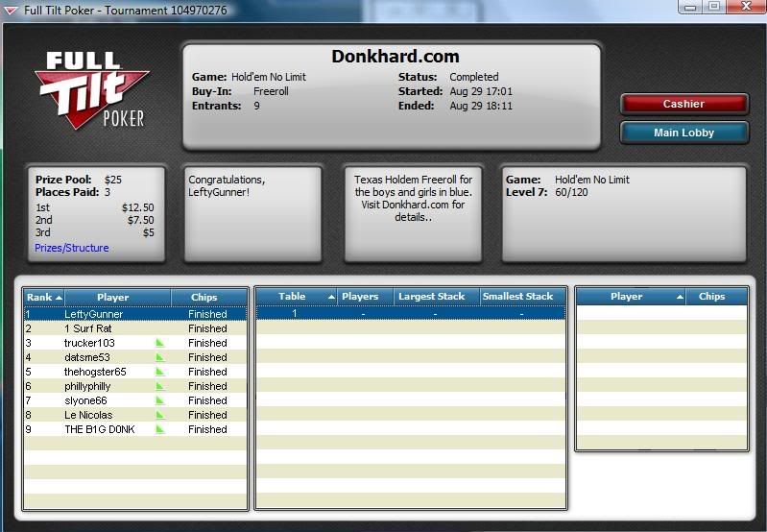The image size is (767, 532).
Task: Open the Cashier
Action: tap(683, 104)
